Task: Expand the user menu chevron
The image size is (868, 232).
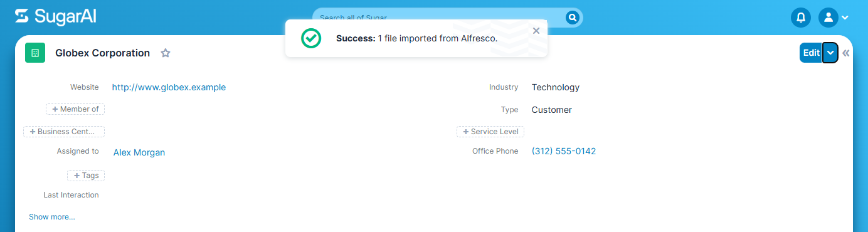Action: 845,18
